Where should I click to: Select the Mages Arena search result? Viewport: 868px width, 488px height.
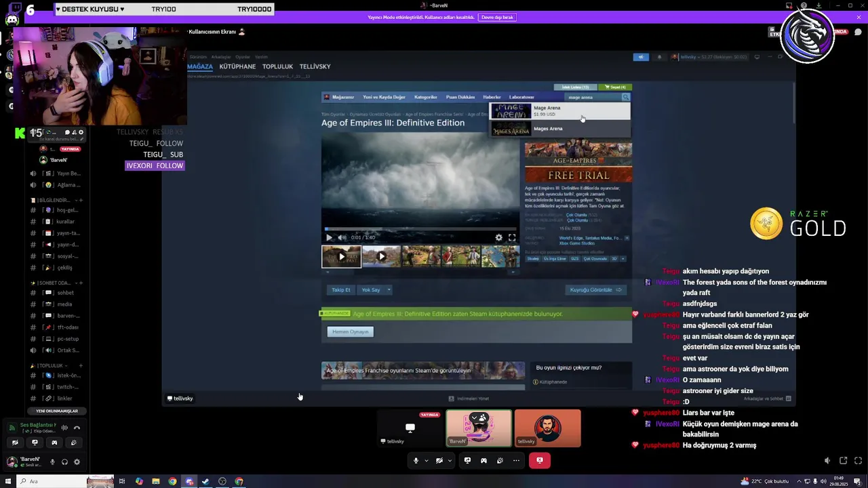coord(560,129)
